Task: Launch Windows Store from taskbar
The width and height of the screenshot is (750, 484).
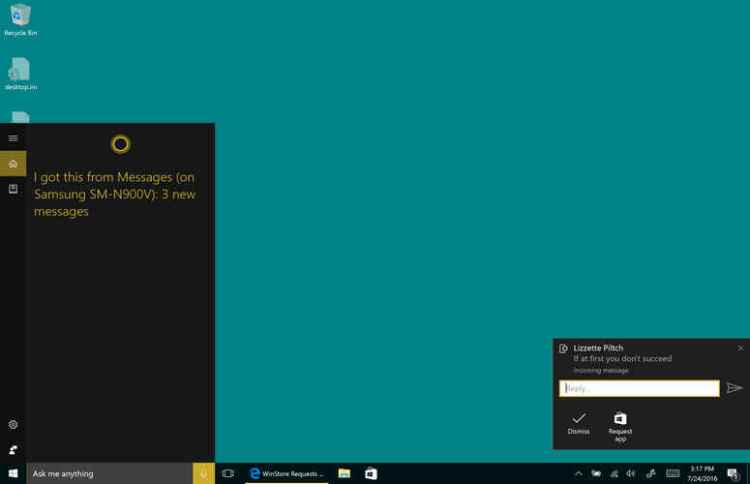Action: [x=370, y=473]
